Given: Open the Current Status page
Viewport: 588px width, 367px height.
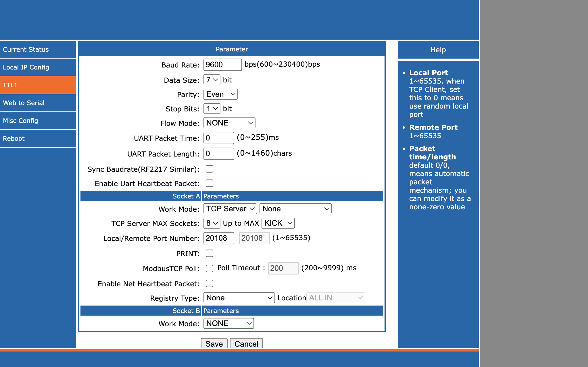Looking at the screenshot, I should (38, 49).
